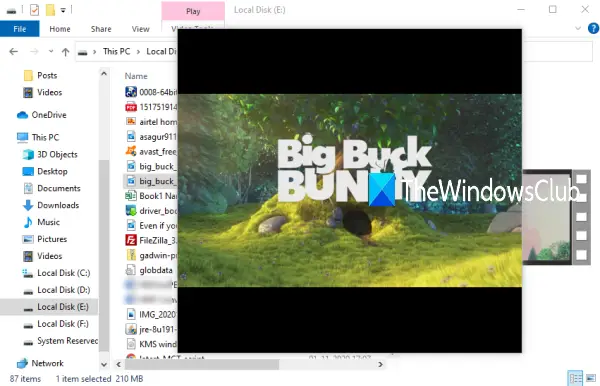Open Videos under This PC
Screen dimensions: 600x386
click(x=49, y=256)
